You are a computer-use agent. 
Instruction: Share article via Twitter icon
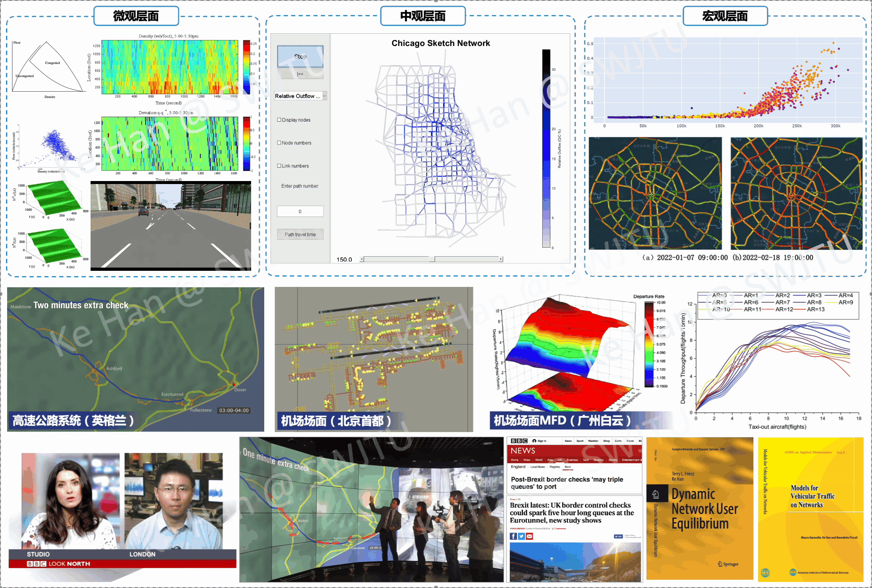521,536
